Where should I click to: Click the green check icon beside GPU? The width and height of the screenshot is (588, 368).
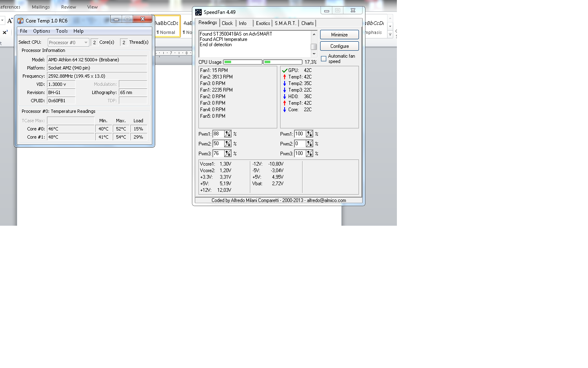coord(285,70)
